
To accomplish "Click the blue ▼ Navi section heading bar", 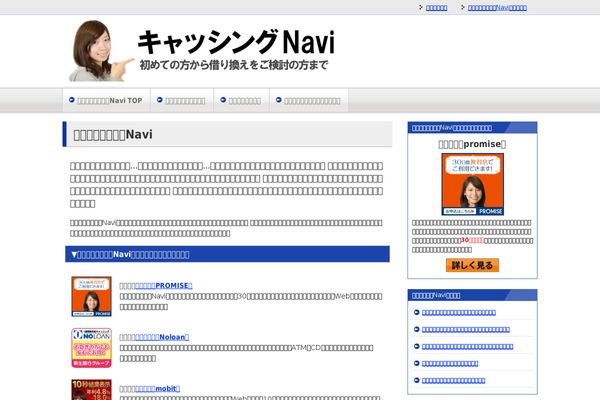I will [x=227, y=254].
